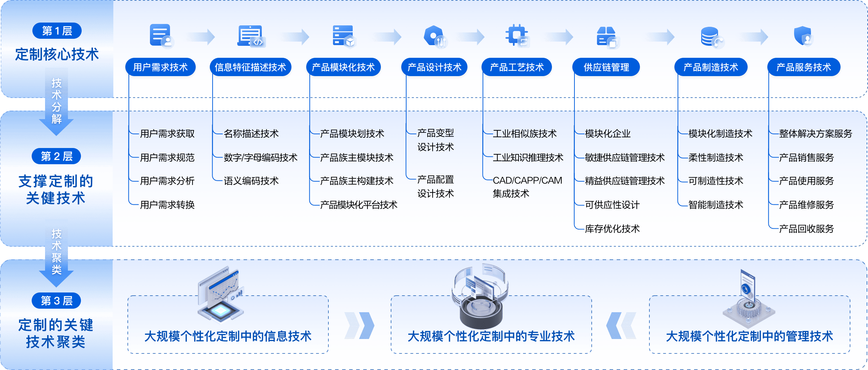Click the 产品回收服务 item
The image size is (868, 370).
coord(806,229)
